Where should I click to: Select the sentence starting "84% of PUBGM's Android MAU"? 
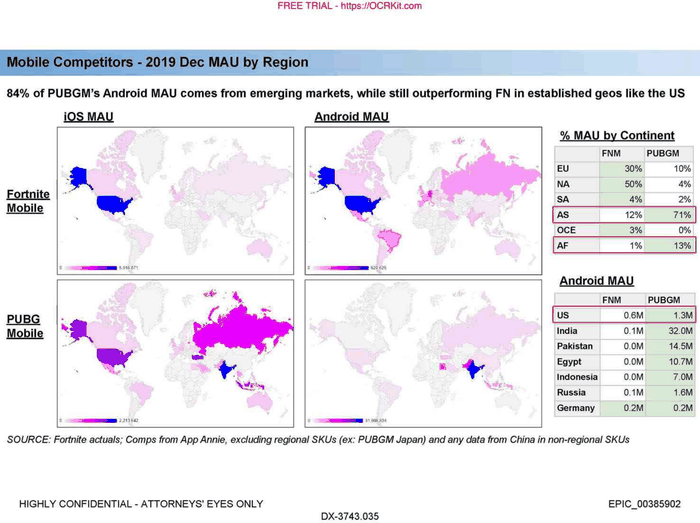pyautogui.click(x=346, y=93)
